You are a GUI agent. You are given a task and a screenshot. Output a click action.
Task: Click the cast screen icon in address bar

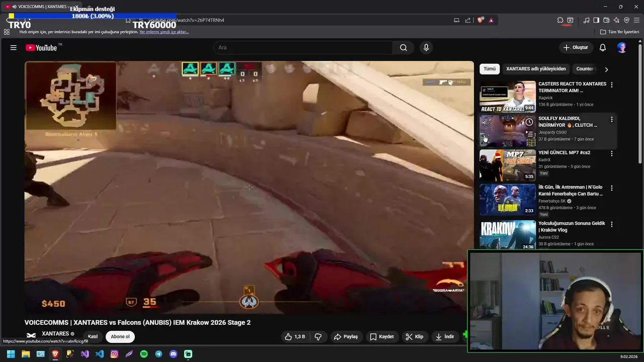click(456, 20)
